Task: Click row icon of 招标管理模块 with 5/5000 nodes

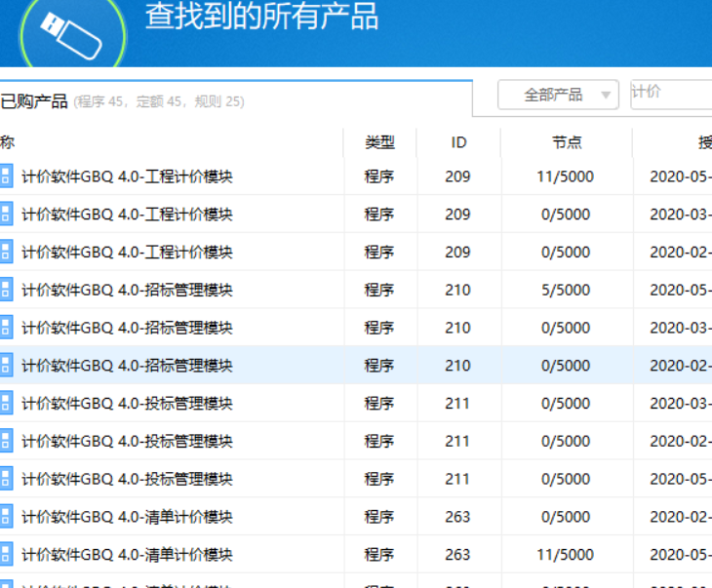Action: click(x=6, y=290)
